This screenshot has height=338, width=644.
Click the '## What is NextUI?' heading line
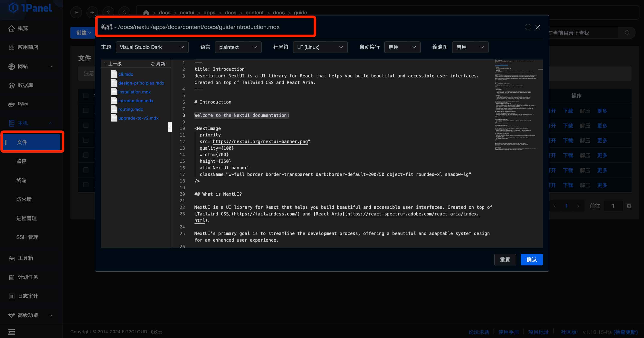[218, 194]
